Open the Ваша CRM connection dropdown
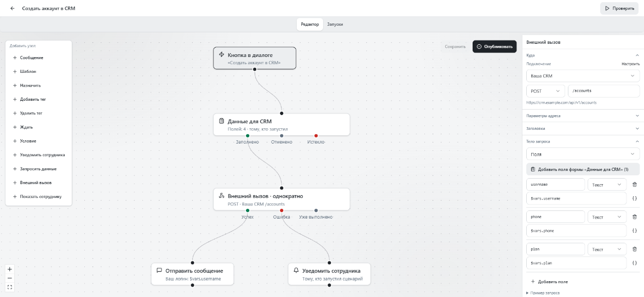Image resolution: width=644 pixels, height=297 pixels. (583, 76)
